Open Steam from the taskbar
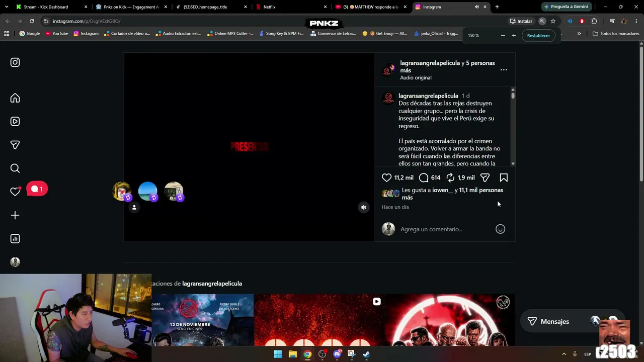The width and height of the screenshot is (644, 362). [366, 354]
